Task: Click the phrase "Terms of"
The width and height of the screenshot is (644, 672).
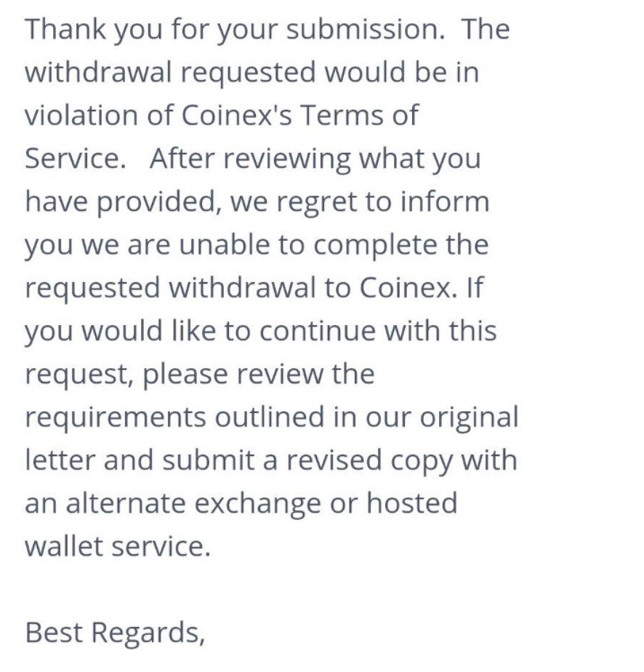Action: (x=359, y=116)
